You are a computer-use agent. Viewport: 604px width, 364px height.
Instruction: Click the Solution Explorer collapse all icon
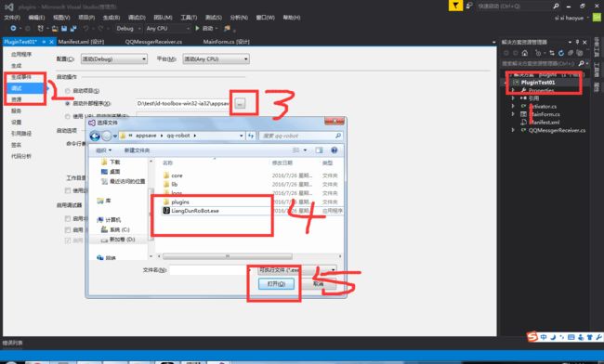coord(571,53)
